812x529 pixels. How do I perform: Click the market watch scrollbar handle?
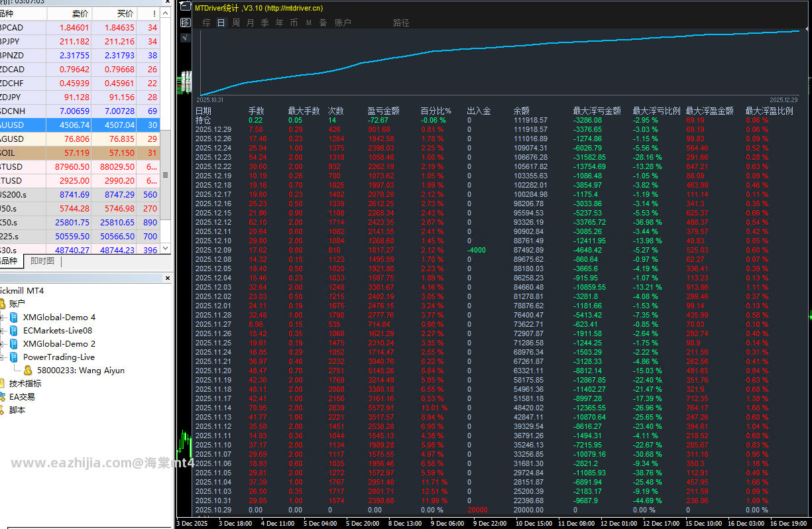click(x=166, y=175)
